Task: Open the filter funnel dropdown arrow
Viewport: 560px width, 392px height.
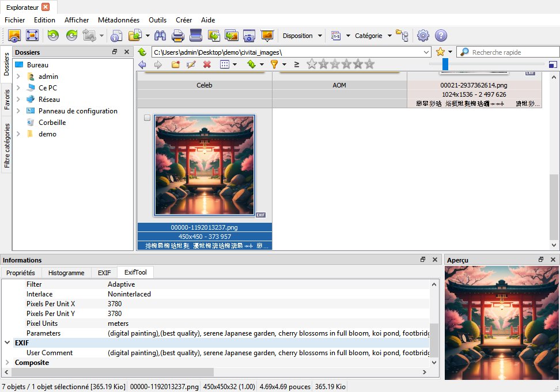Action: click(x=284, y=64)
